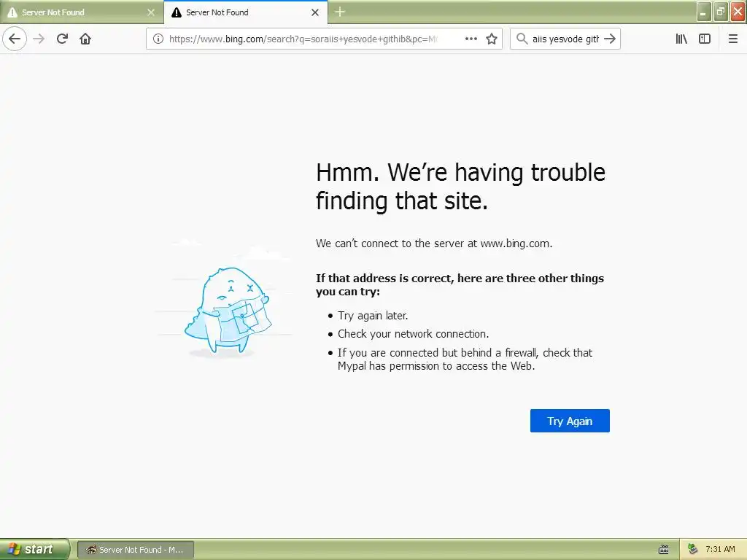Click the 'Try again later.' bullet text
The image size is (747, 560).
(373, 316)
